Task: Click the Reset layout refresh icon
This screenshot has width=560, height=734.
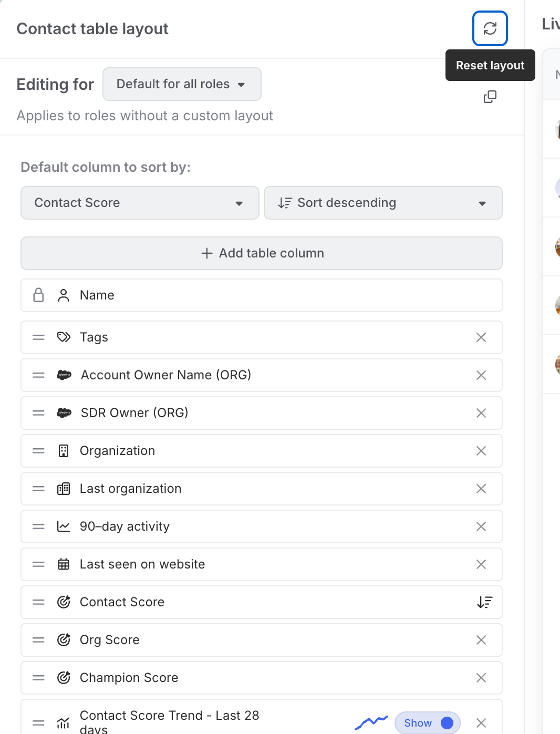Action: click(x=490, y=28)
